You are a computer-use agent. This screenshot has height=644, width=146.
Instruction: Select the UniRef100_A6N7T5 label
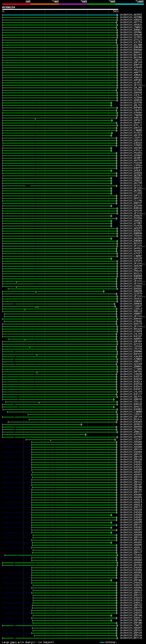coord(131,73)
